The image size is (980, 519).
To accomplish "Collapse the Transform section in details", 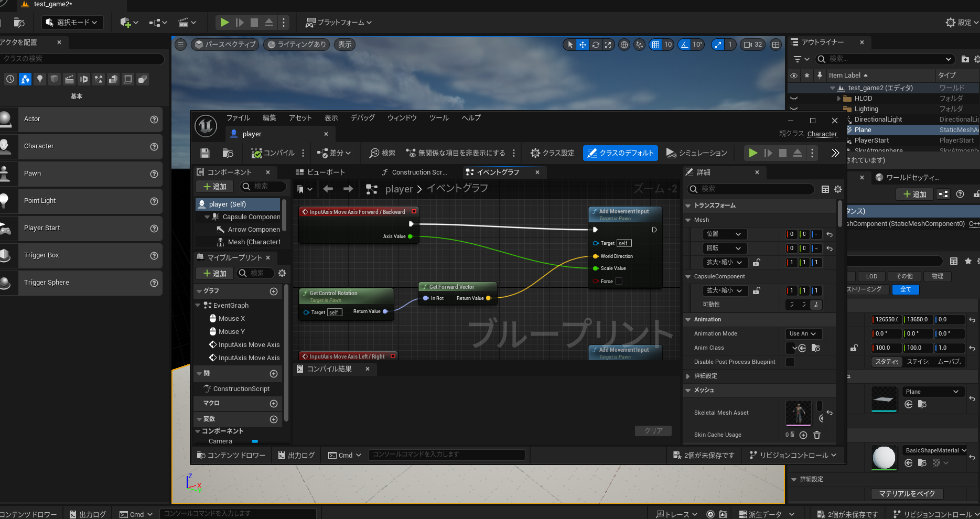I will 688,206.
